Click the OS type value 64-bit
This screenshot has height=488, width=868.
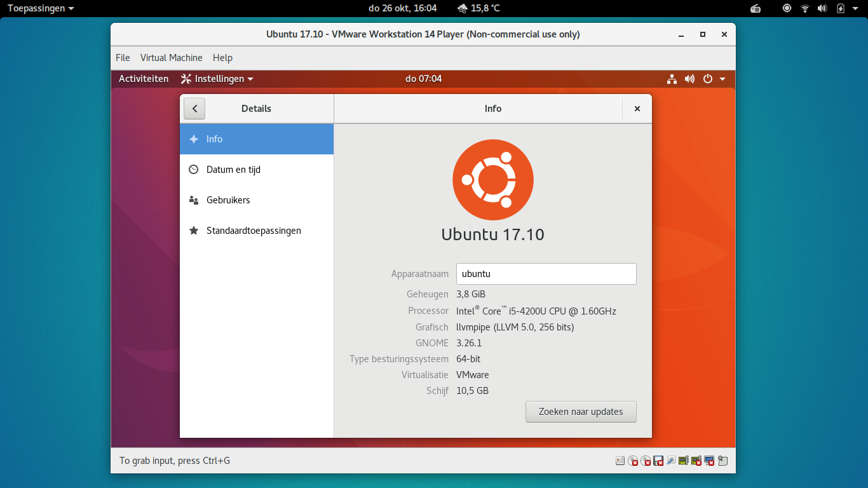pos(468,359)
